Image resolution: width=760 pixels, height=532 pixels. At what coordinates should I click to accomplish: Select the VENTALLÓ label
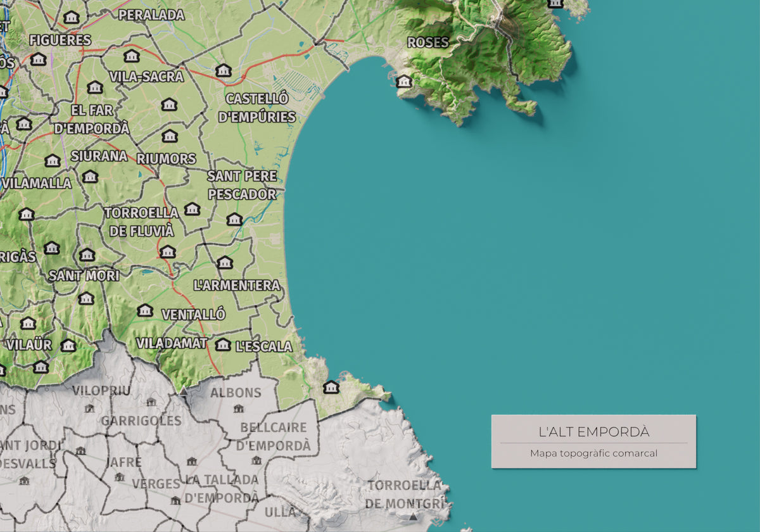(x=193, y=314)
